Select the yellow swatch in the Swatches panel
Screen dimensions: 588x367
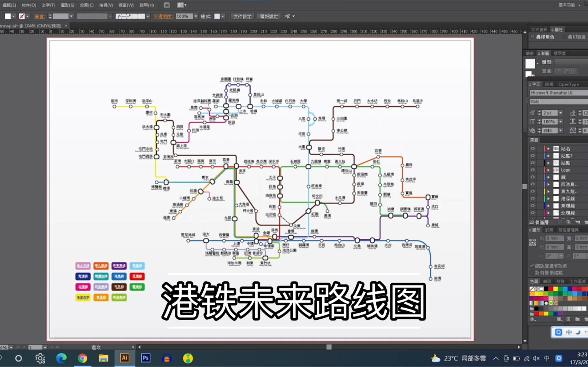point(555,289)
